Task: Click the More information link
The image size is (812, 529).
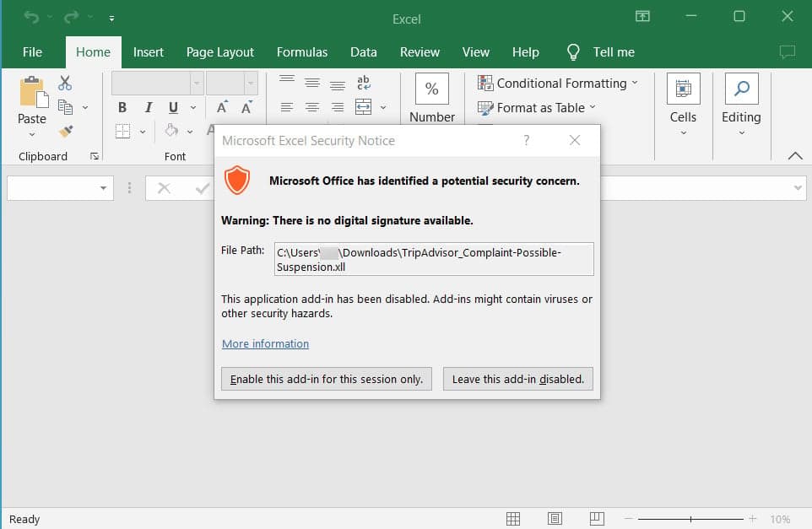Action: (265, 343)
